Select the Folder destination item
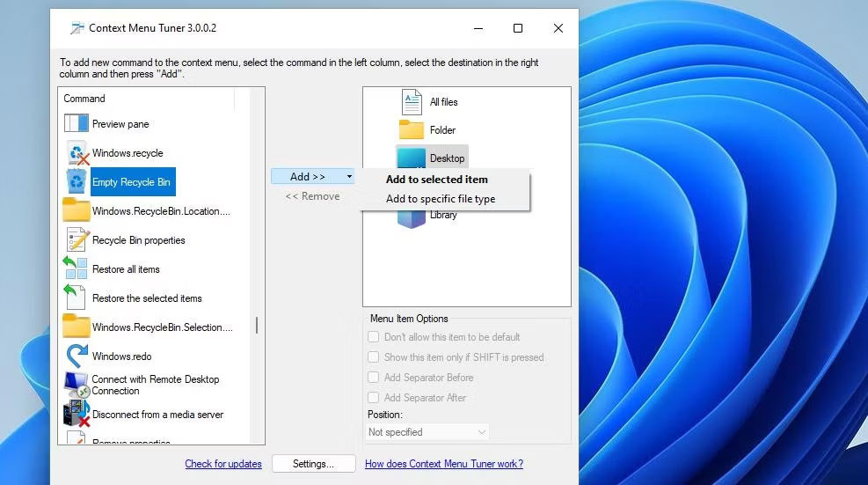Image resolution: width=868 pixels, height=485 pixels. (441, 130)
